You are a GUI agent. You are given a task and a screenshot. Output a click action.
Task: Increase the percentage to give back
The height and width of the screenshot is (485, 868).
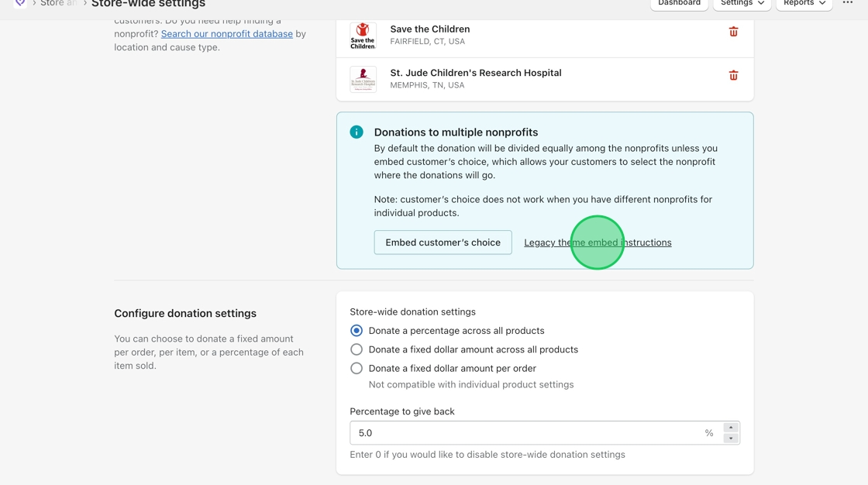731,428
